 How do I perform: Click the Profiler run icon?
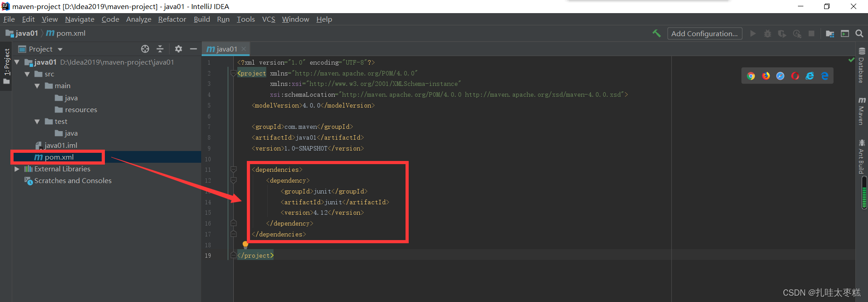pyautogui.click(x=797, y=33)
